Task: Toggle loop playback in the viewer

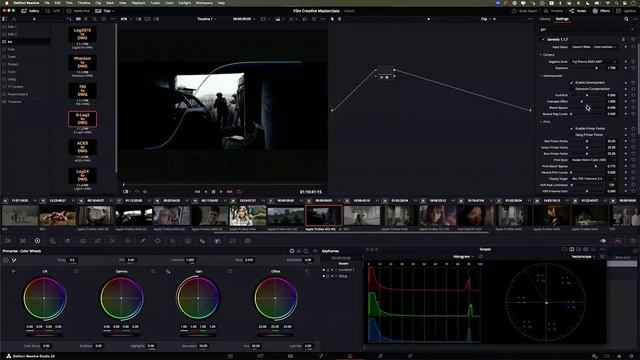Action: (239, 191)
